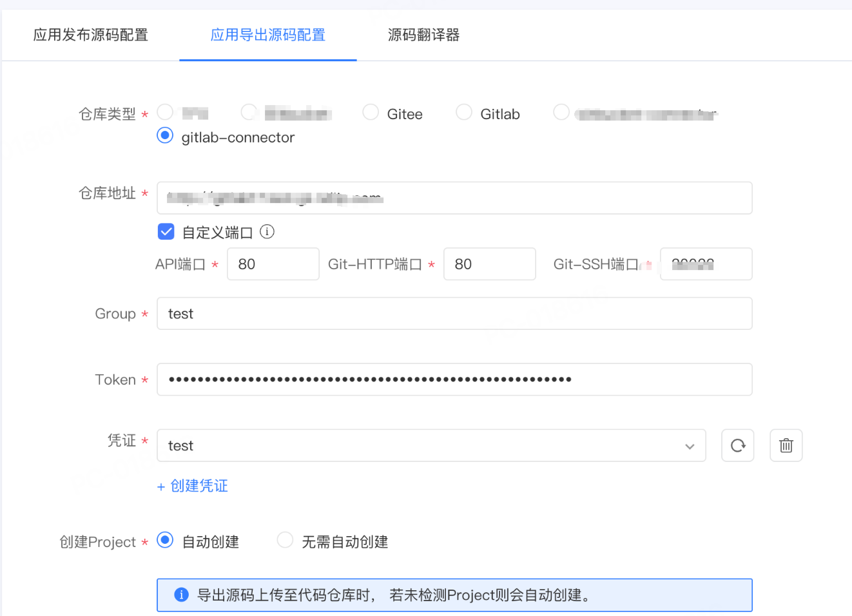Focus the 仓库地址 input field
This screenshot has width=852, height=616.
pos(454,198)
